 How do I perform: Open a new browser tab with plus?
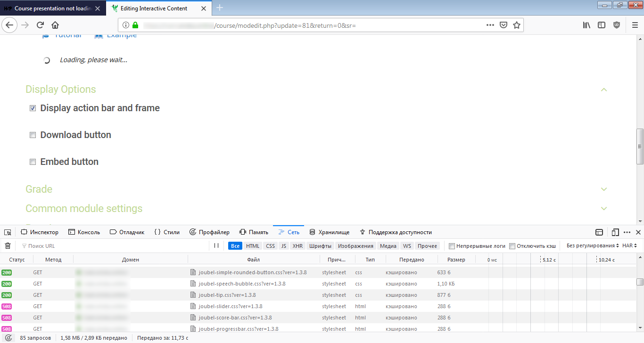coord(220,8)
